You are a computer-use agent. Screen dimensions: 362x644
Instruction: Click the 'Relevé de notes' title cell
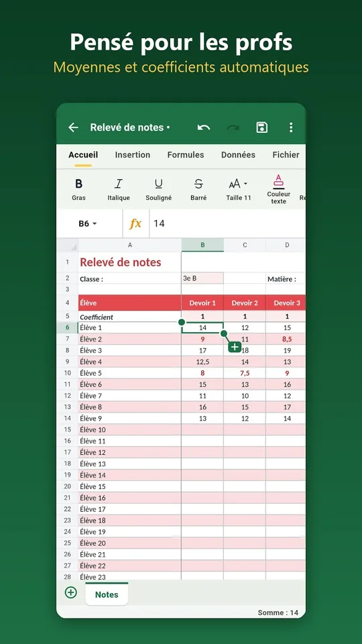tap(129, 262)
